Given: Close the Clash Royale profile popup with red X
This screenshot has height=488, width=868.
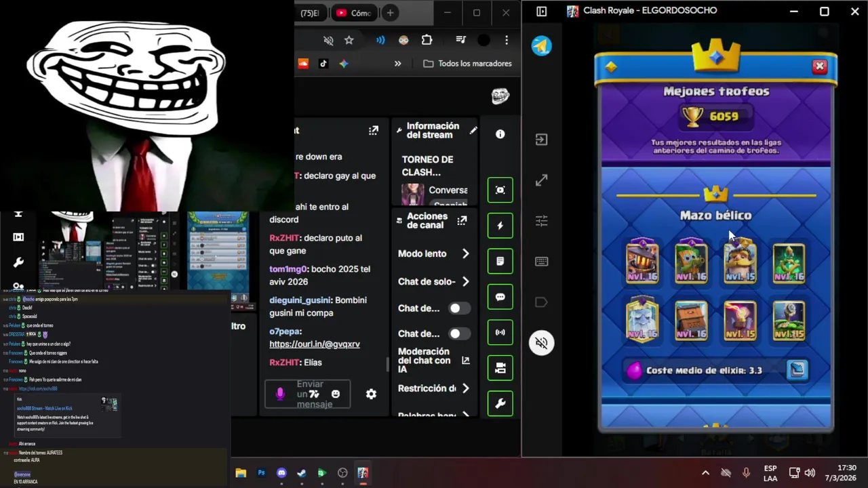Looking at the screenshot, I should tap(819, 66).
